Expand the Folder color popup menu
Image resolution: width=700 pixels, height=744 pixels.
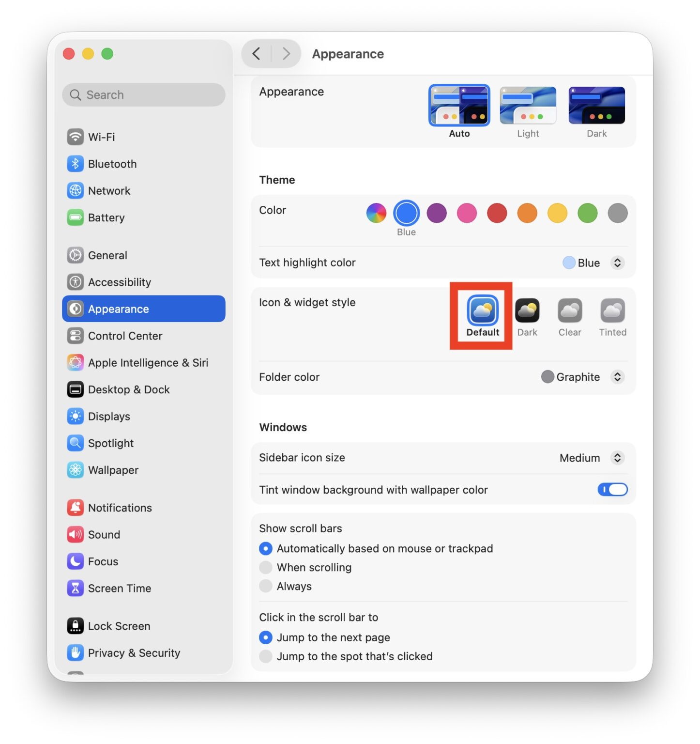617,377
